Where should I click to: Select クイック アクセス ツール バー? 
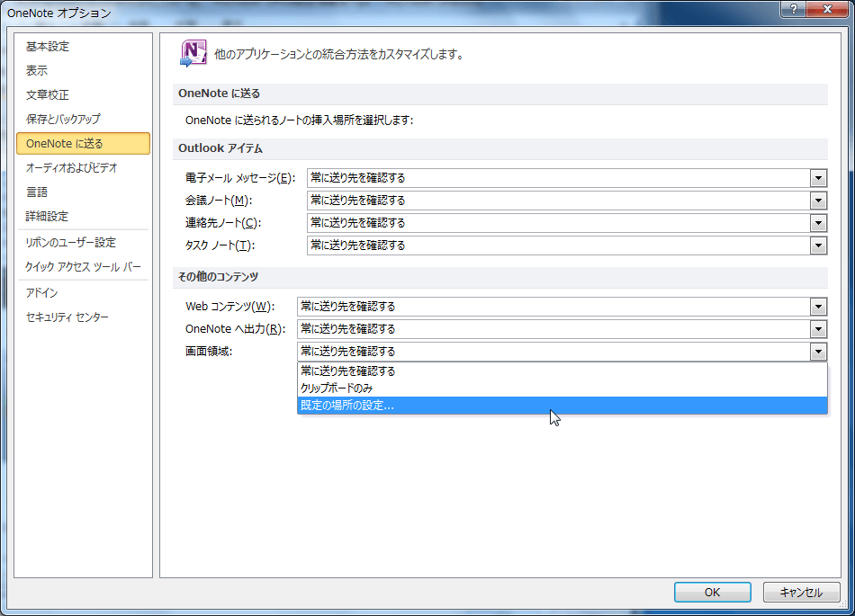[x=83, y=267]
